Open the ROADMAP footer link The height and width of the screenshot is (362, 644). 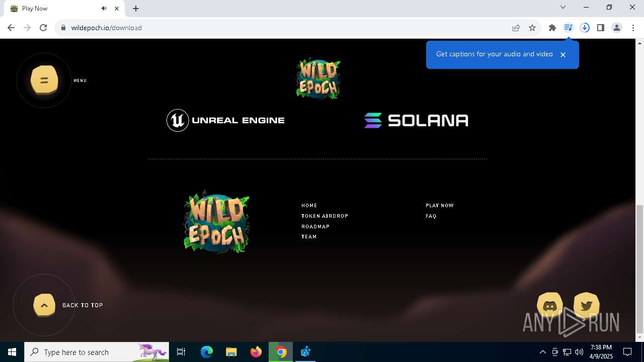315,226
